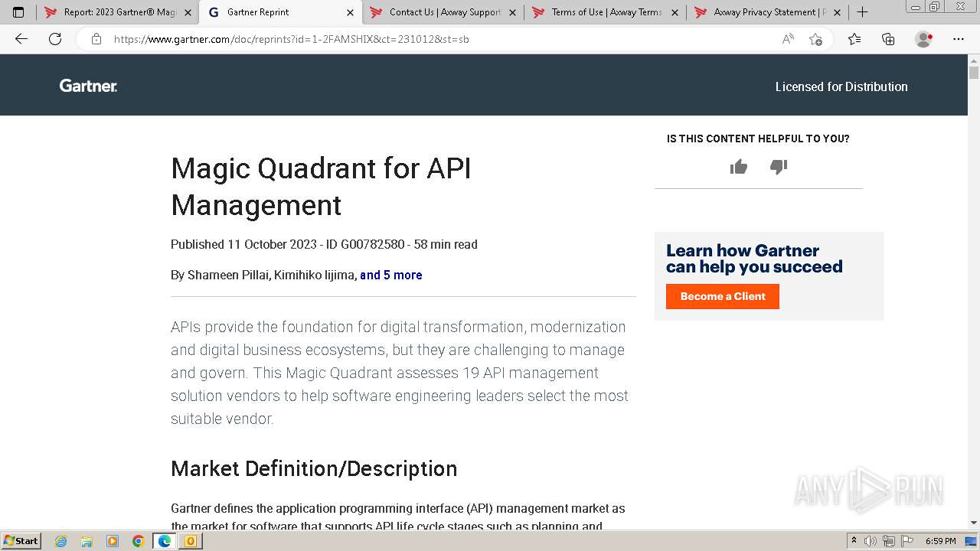Open the Read Aloud feature
The image size is (980, 551).
pos(788,39)
